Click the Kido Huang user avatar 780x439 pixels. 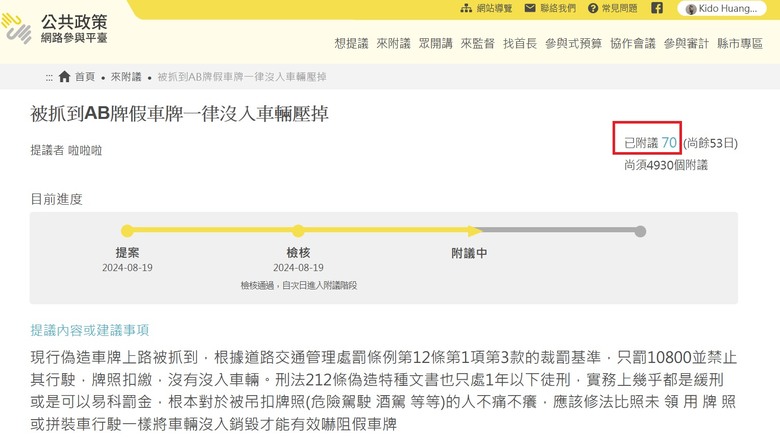pos(690,9)
